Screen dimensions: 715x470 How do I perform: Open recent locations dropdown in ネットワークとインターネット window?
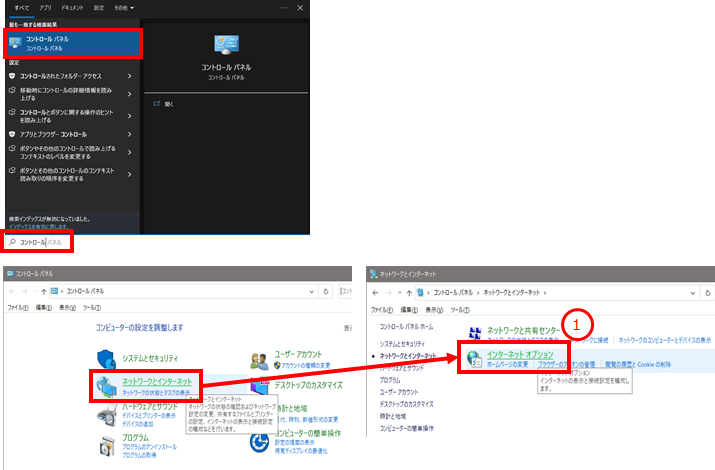[x=399, y=293]
